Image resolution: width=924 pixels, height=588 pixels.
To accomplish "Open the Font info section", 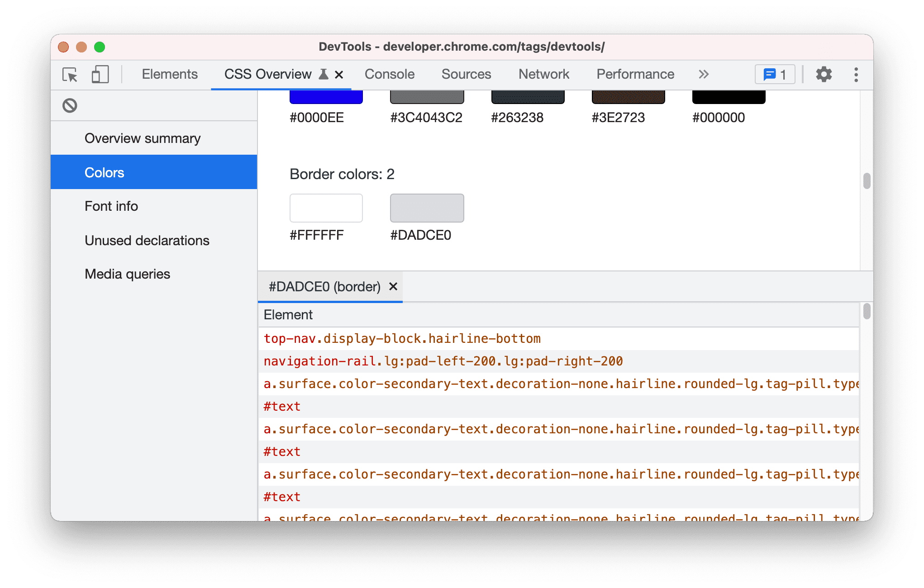I will [111, 205].
